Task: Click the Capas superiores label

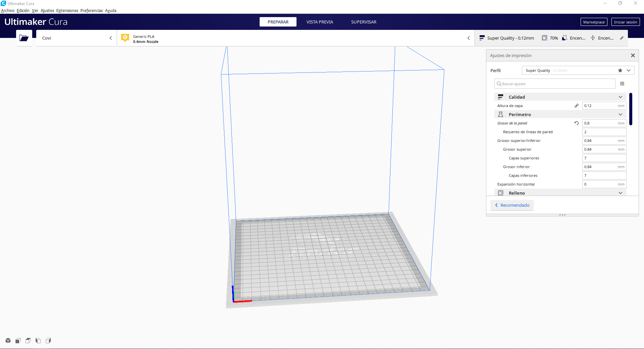Action: click(524, 158)
